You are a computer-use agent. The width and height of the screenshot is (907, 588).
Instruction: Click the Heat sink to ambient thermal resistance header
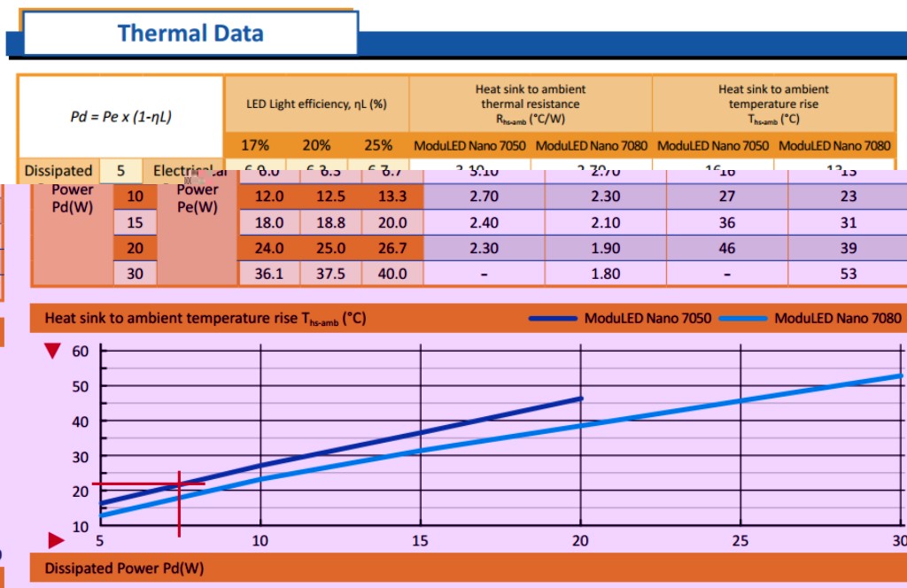pyautogui.click(x=530, y=104)
